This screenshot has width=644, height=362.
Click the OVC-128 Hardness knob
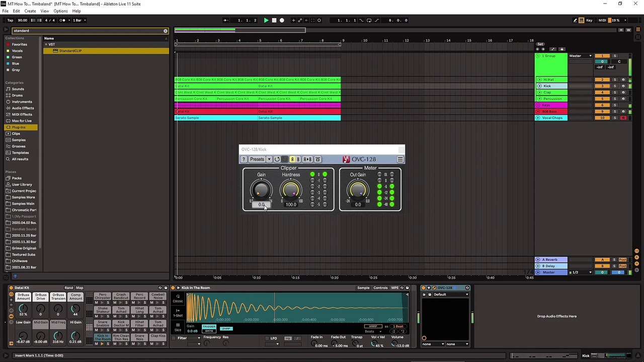point(291,190)
